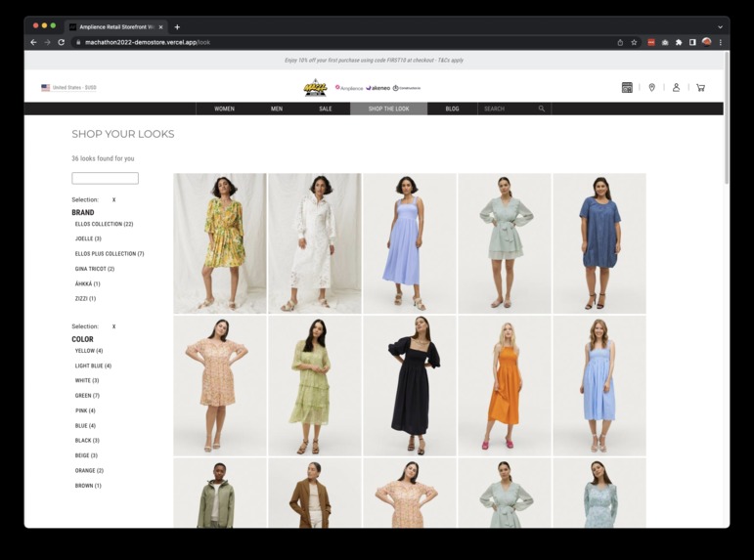Filter by WHITE (3) color
This screenshot has height=560, width=754.
tap(87, 381)
